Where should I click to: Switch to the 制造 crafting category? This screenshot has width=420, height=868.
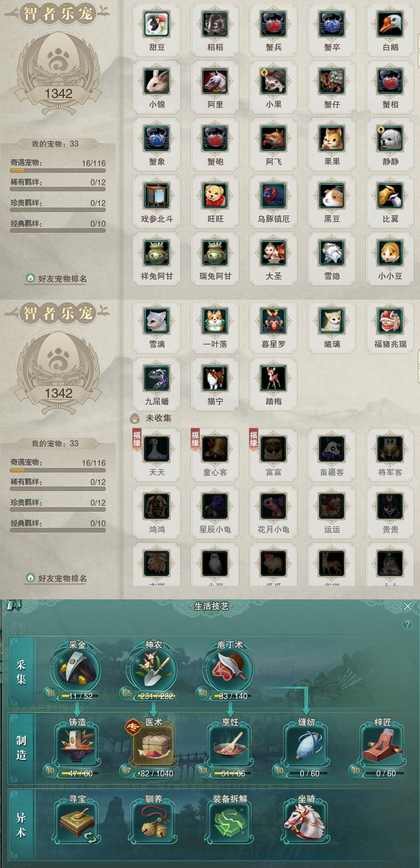21,748
